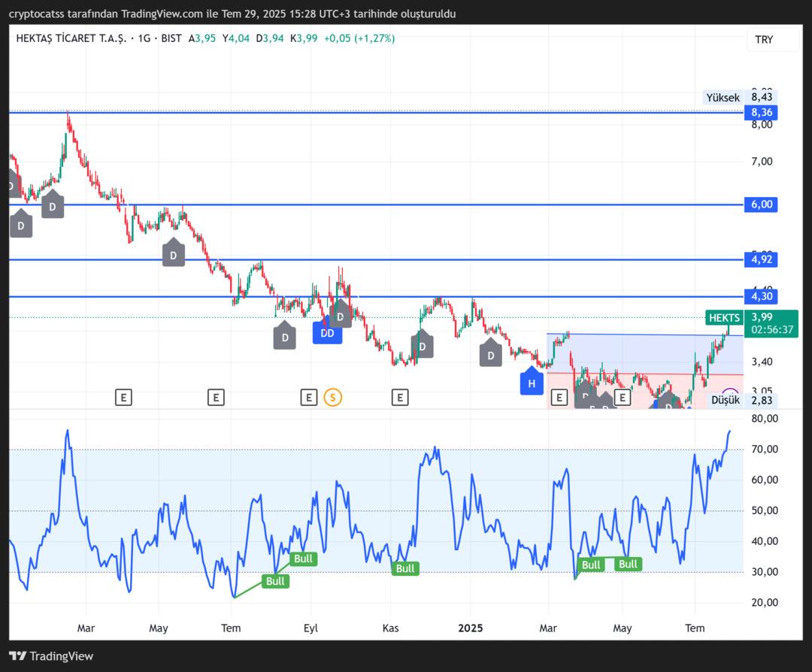
Task: Click the E marker directly right of the H marker
Action: click(x=559, y=398)
